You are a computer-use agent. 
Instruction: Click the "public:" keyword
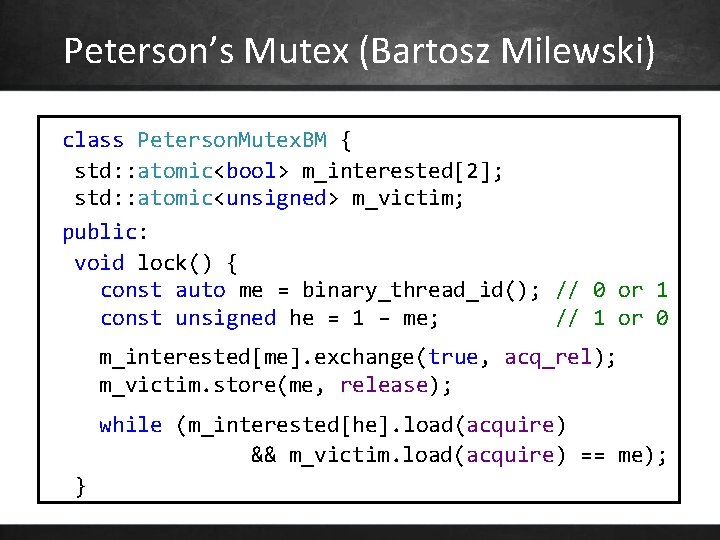point(105,232)
